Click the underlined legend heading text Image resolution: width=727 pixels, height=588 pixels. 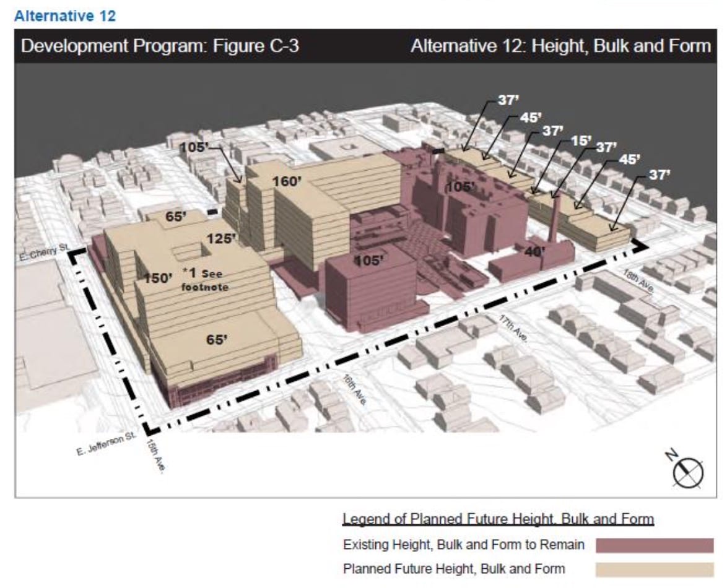pos(498,519)
